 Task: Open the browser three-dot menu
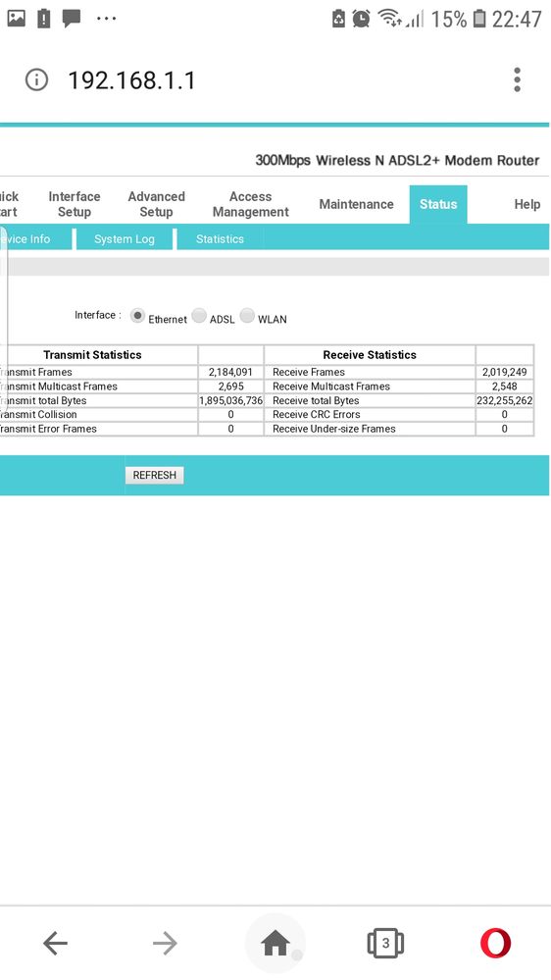pyautogui.click(x=517, y=80)
